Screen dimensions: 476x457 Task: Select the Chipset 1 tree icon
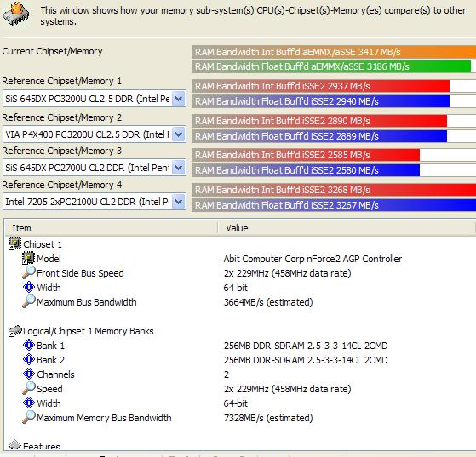click(x=14, y=243)
